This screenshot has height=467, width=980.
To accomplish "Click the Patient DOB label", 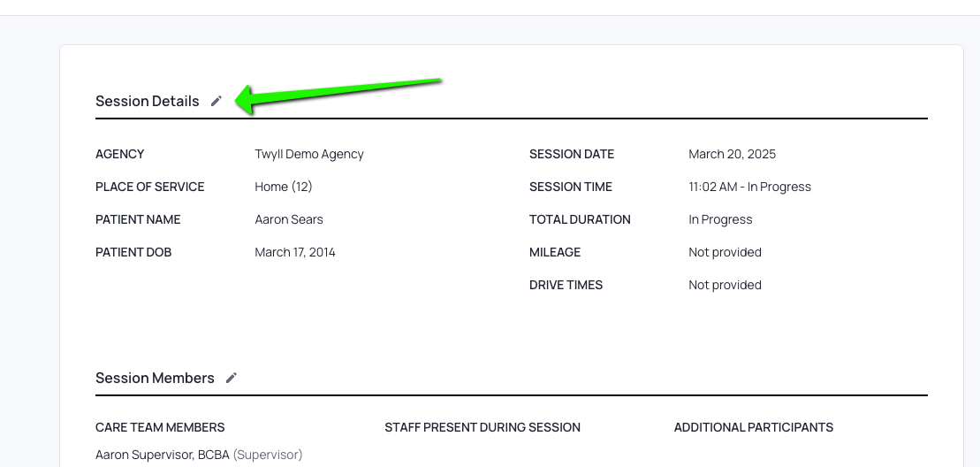I will 133,252.
